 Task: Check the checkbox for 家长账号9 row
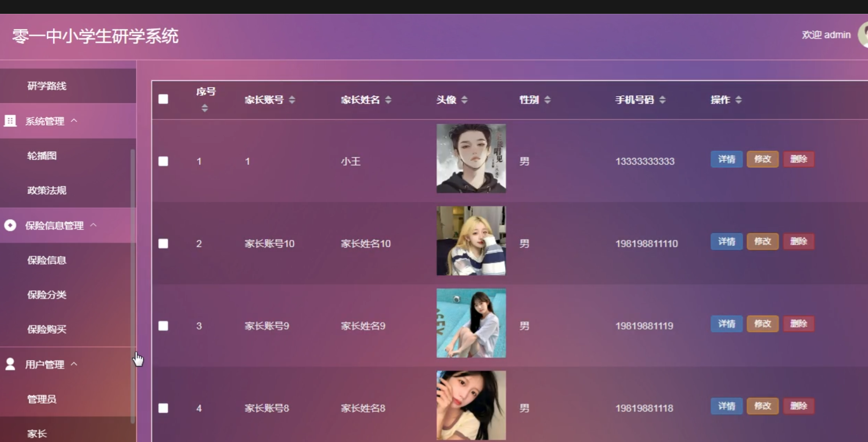163,326
